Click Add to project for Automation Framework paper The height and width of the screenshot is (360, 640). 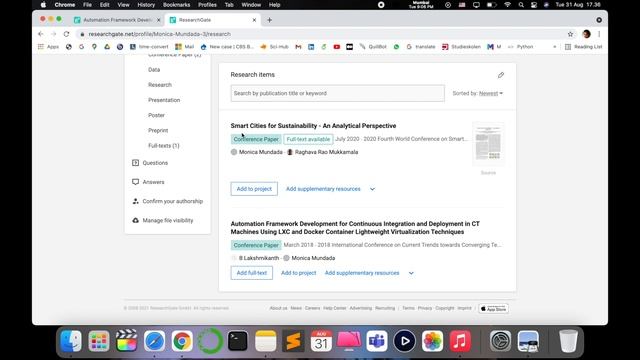pyautogui.click(x=298, y=273)
